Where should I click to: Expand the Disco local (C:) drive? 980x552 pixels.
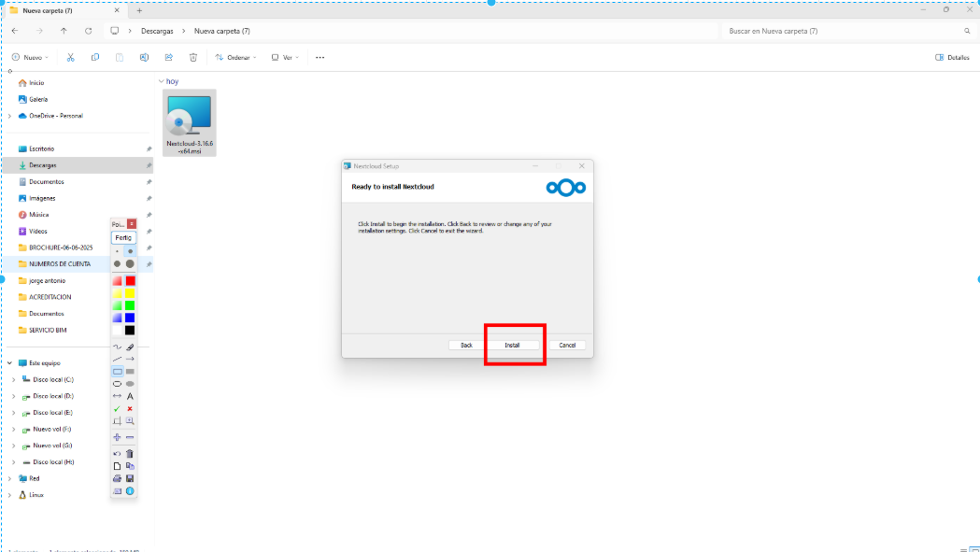pos(13,380)
